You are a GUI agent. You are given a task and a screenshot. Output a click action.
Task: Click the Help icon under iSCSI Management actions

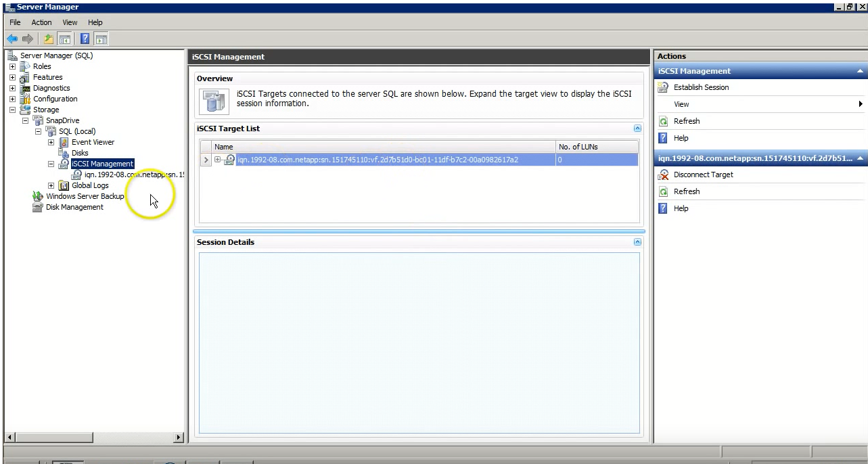[664, 138]
